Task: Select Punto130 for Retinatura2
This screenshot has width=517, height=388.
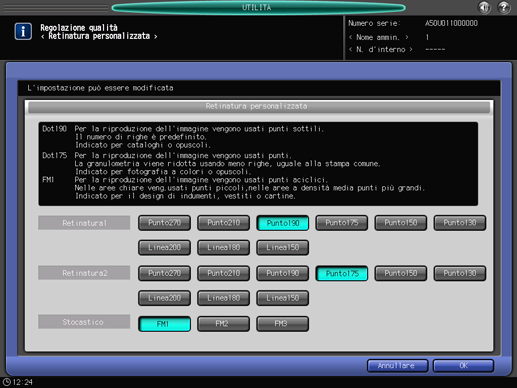Action: point(460,273)
